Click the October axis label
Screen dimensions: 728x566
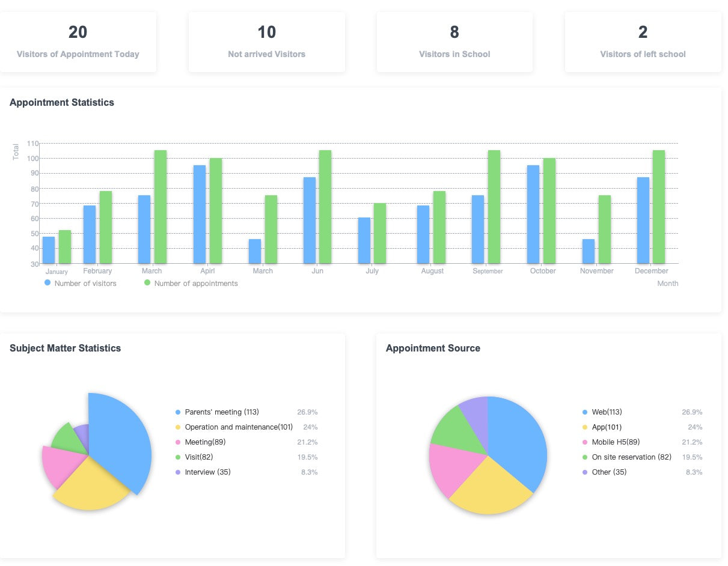(x=543, y=271)
